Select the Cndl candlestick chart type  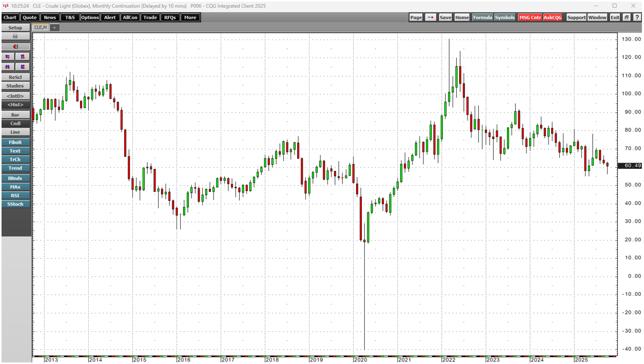pos(15,124)
